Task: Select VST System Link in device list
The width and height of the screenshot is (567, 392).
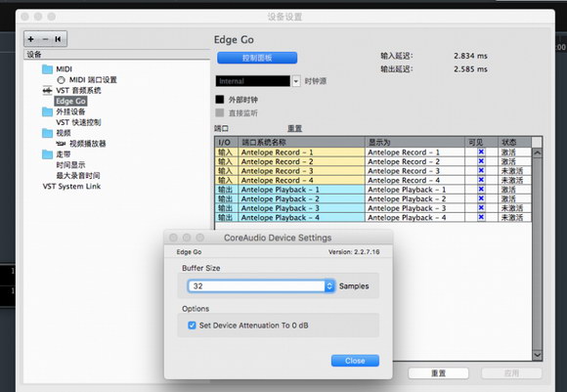Action: click(x=71, y=187)
